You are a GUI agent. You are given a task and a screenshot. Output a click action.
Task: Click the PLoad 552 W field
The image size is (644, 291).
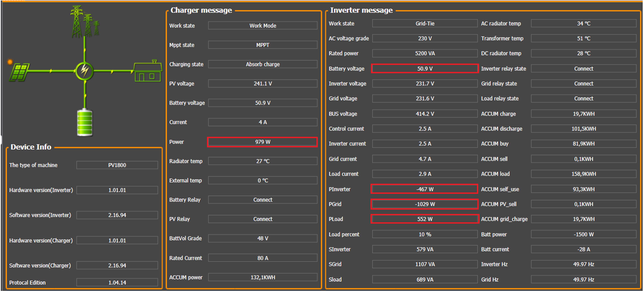pos(425,219)
